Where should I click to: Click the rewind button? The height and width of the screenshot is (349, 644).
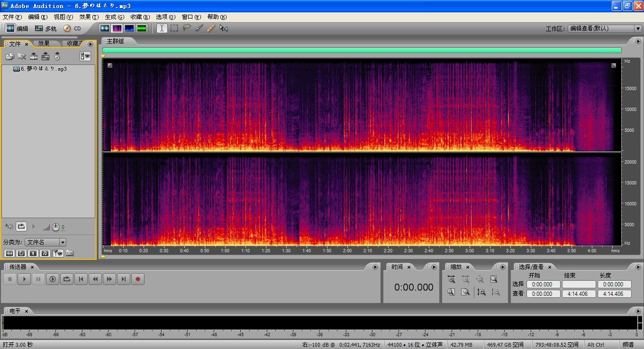[95, 279]
